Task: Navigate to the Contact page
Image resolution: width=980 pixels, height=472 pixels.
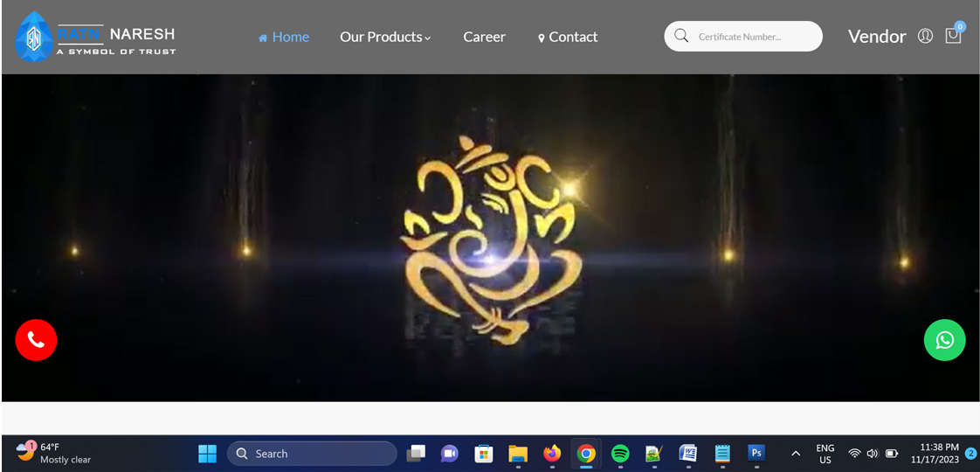Action: 568,37
